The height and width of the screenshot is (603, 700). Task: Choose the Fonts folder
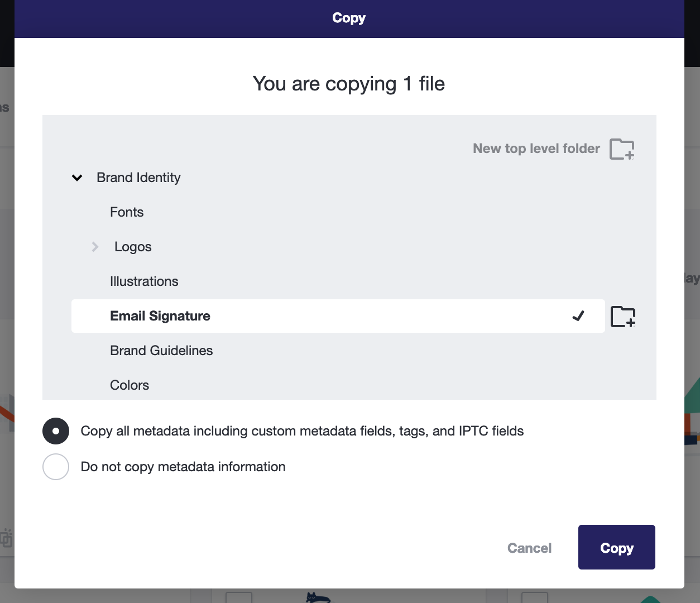tap(127, 212)
